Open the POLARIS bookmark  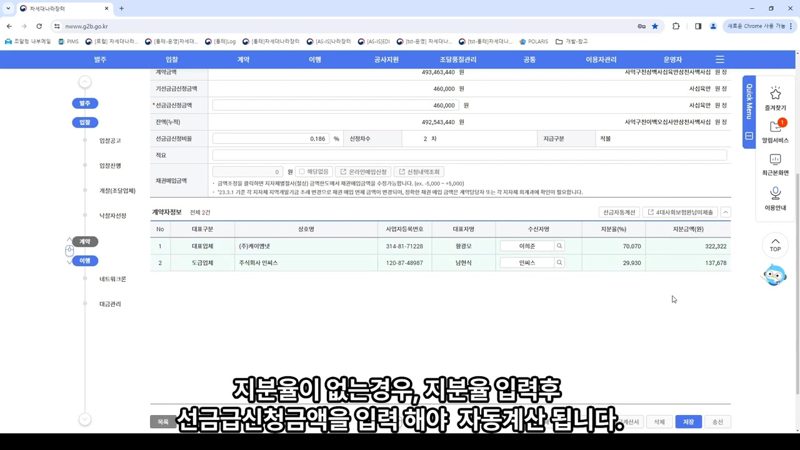point(534,41)
